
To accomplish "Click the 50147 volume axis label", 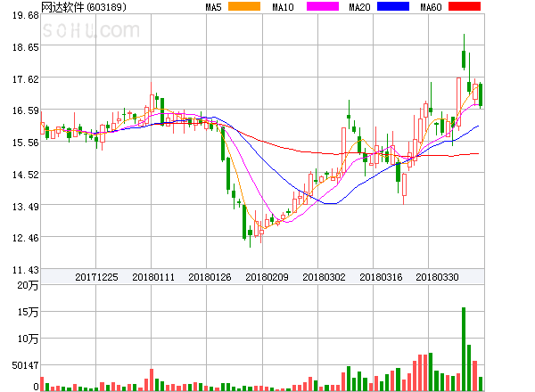I will pos(25,365).
